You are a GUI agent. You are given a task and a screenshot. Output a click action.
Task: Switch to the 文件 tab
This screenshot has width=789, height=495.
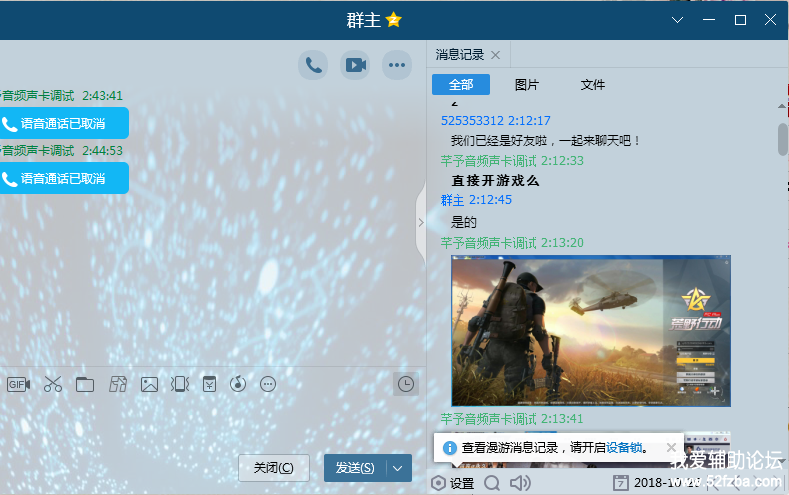[593, 85]
